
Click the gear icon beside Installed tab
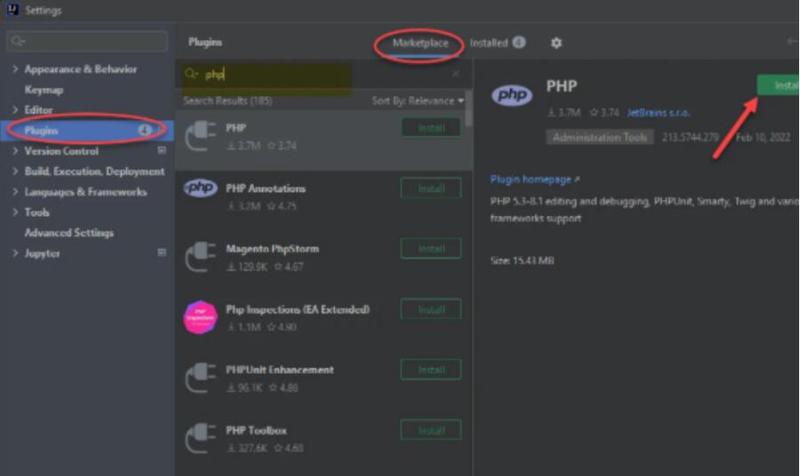(557, 43)
